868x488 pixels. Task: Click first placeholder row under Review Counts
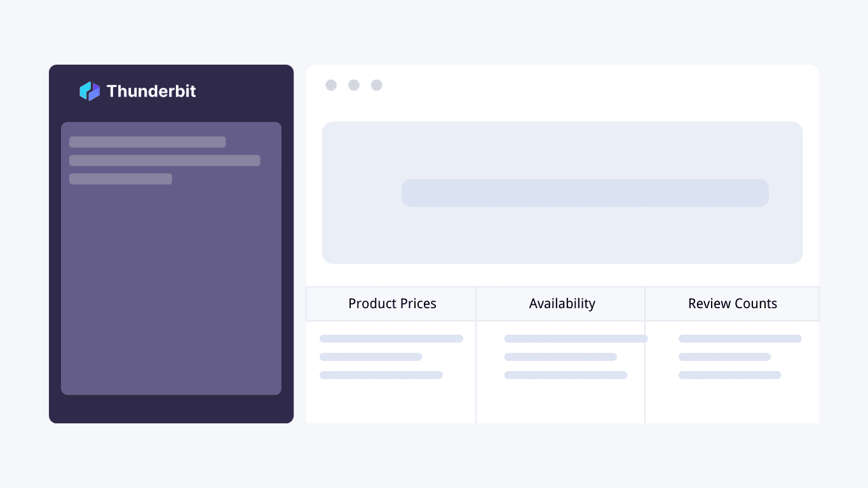(x=740, y=339)
